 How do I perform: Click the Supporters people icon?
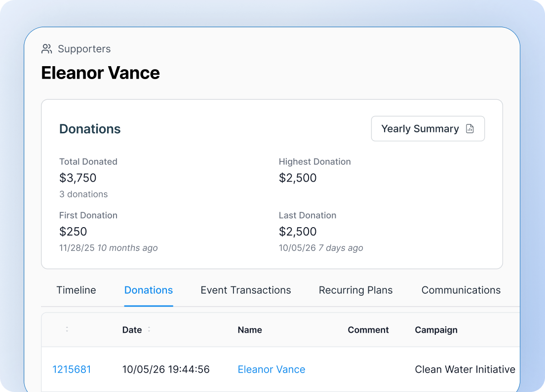[x=46, y=49]
